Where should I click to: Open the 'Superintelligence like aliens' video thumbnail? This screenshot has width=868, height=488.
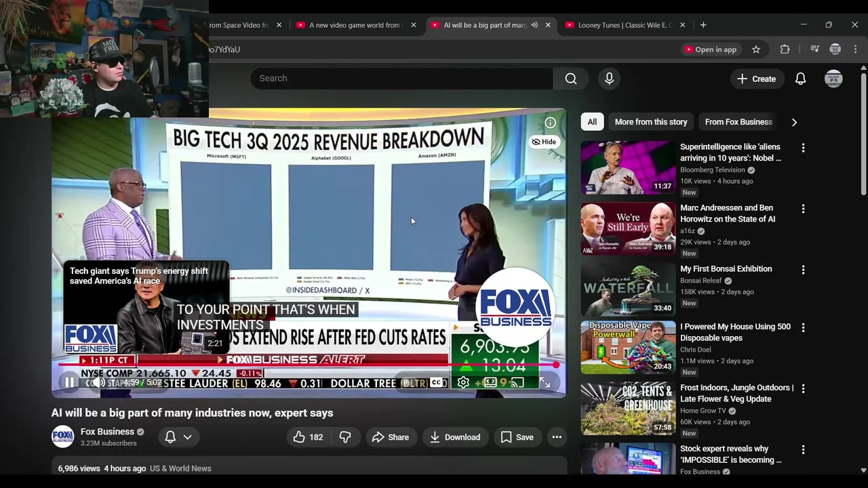click(628, 168)
